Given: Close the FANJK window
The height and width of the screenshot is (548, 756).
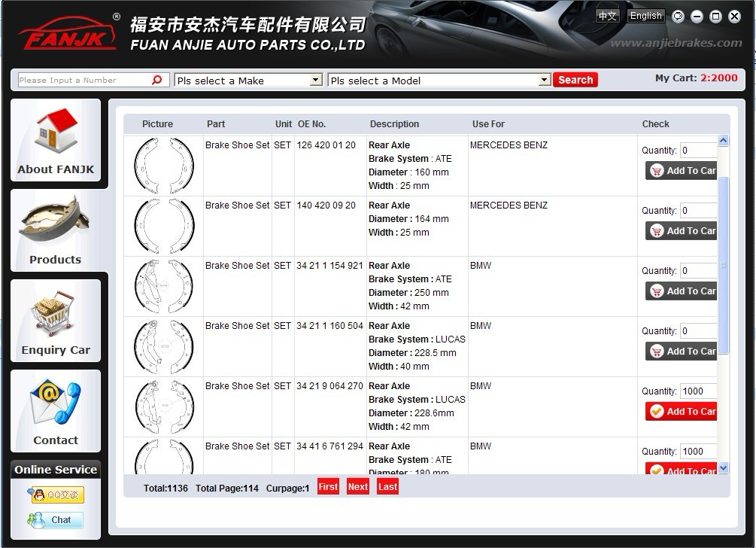Looking at the screenshot, I should (x=734, y=17).
